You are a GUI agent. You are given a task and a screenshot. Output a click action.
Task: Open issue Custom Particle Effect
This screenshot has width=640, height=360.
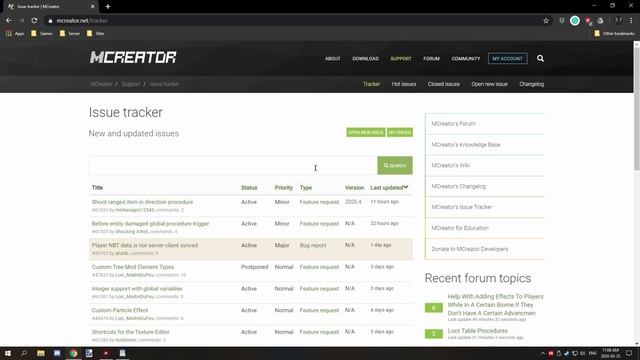coord(120,310)
